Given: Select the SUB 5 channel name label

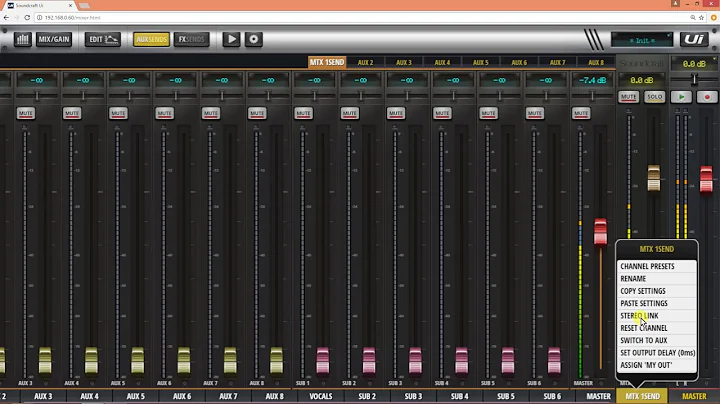Looking at the screenshot, I should coord(506,396).
